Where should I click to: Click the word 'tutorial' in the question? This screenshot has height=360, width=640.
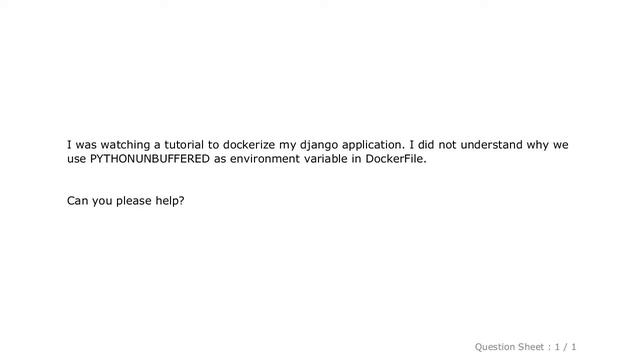click(184, 144)
